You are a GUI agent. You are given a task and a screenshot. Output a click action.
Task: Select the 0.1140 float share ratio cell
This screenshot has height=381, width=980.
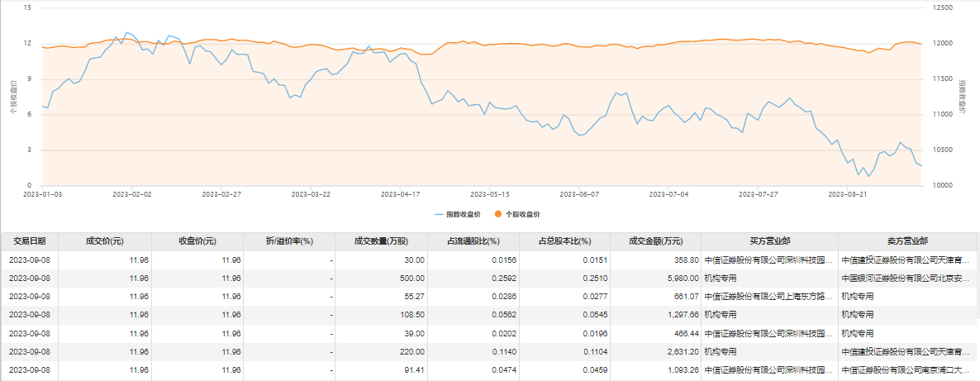pyautogui.click(x=473, y=351)
